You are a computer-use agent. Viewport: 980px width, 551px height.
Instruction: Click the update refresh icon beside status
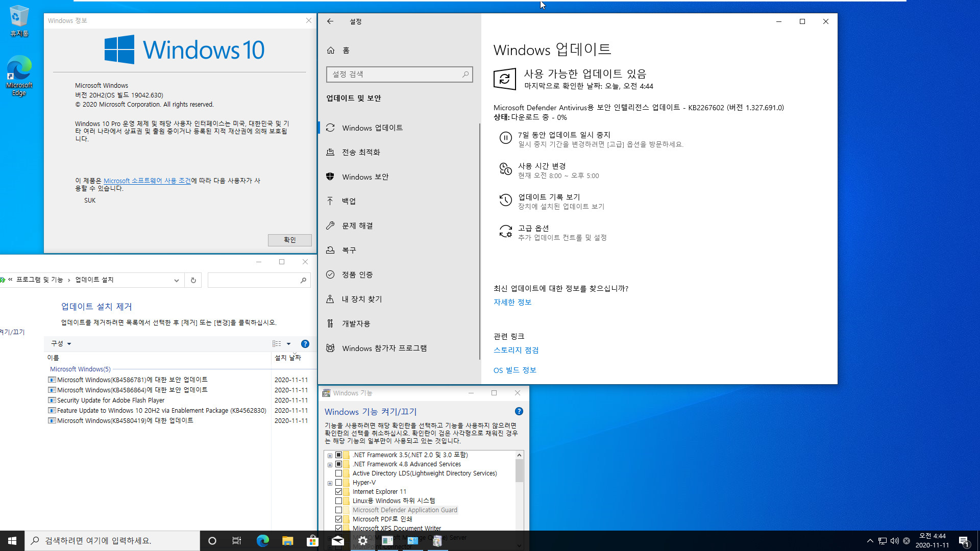505,79
